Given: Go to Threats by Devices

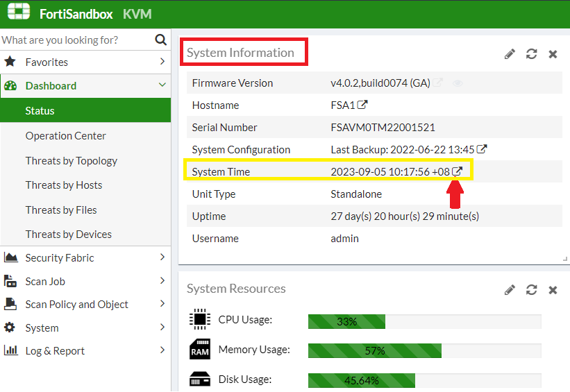Looking at the screenshot, I should coord(69,235).
